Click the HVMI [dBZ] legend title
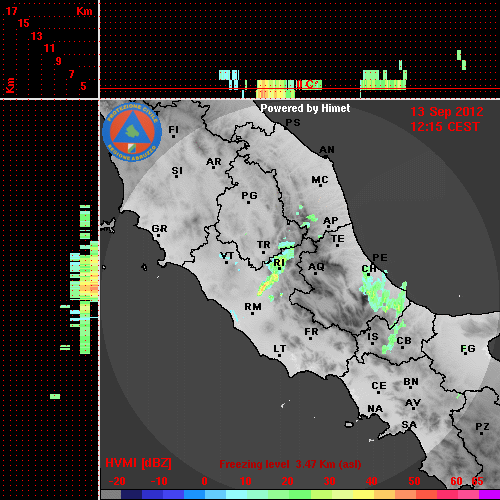This screenshot has height=500, width=500. point(138,463)
